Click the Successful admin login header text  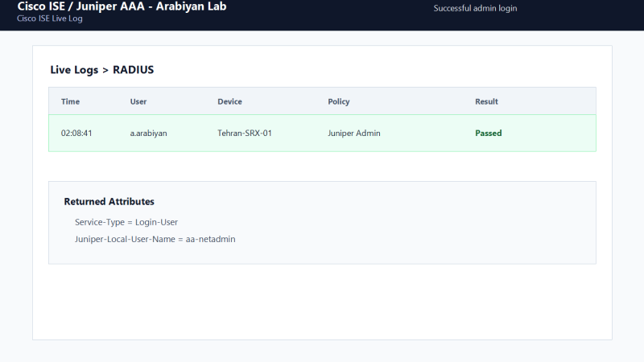(x=475, y=8)
